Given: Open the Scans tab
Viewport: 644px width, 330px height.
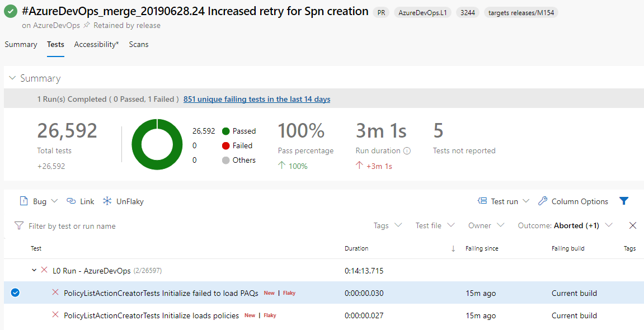Looking at the screenshot, I should click(139, 44).
